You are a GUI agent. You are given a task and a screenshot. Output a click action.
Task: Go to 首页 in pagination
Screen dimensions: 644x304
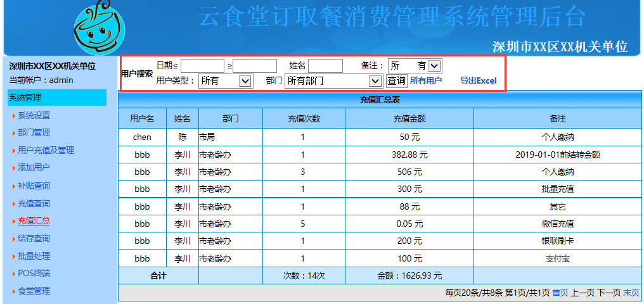coord(560,293)
